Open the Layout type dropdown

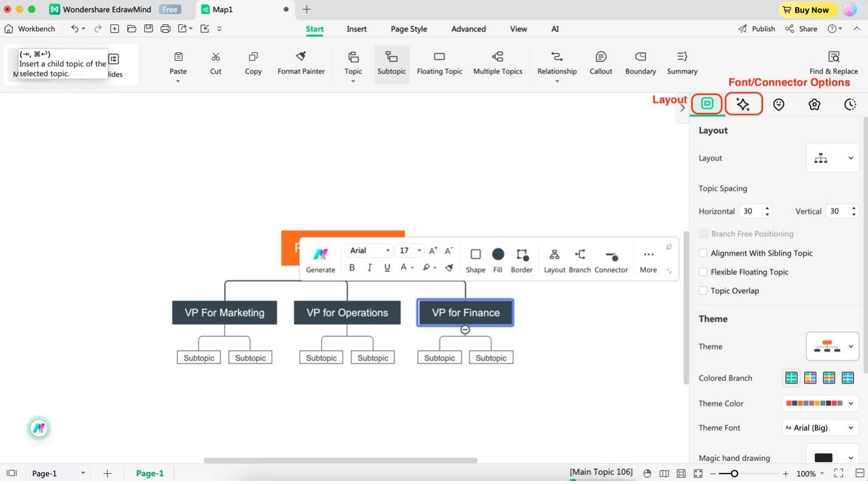(832, 158)
